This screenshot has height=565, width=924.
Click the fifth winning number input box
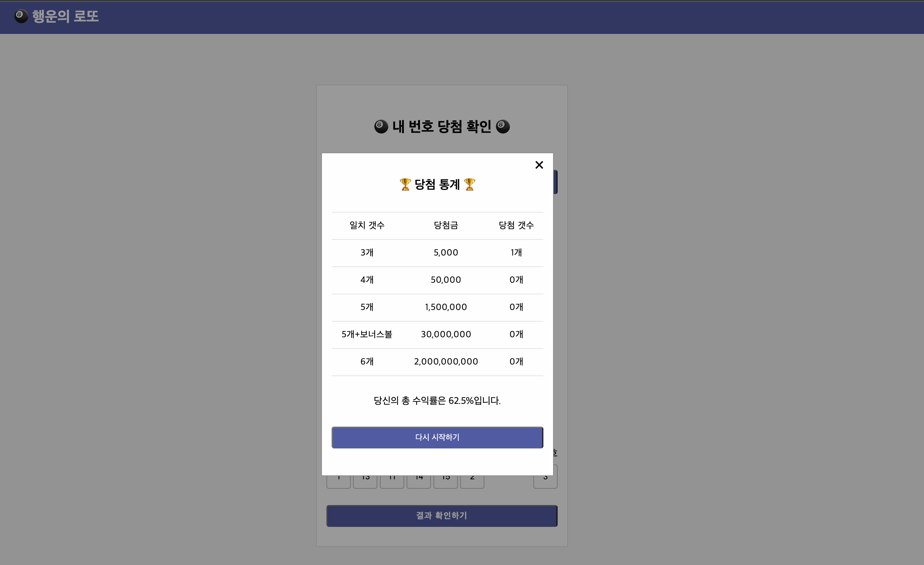pyautogui.click(x=445, y=482)
